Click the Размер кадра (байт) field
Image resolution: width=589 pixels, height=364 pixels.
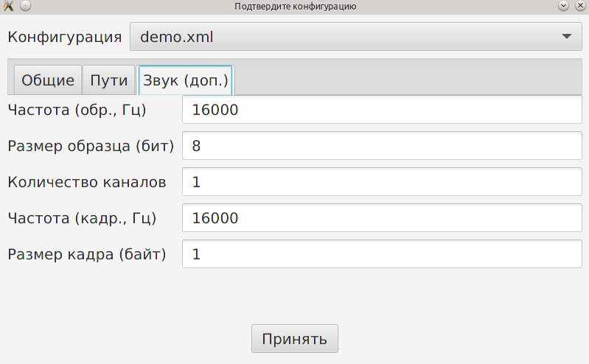(x=382, y=254)
